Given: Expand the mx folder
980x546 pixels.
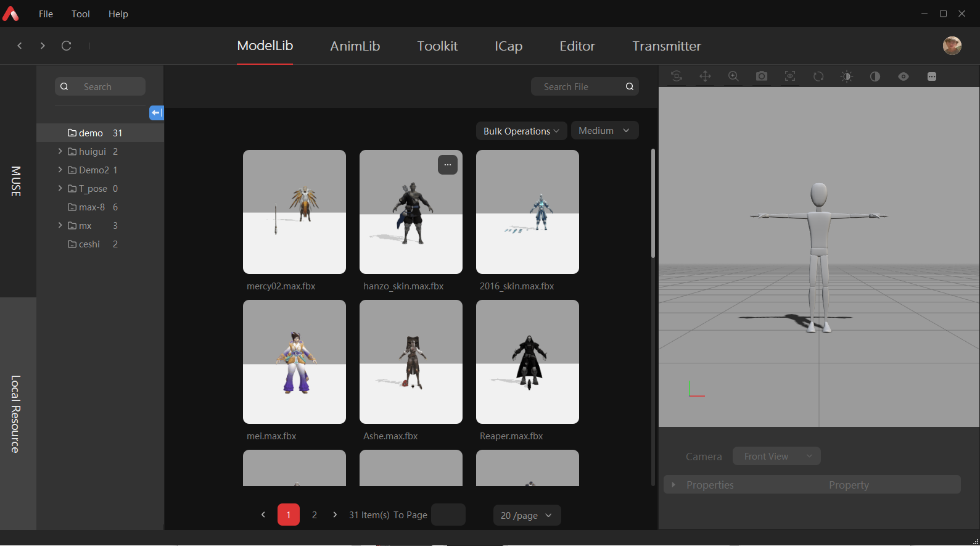Looking at the screenshot, I should click(x=60, y=225).
